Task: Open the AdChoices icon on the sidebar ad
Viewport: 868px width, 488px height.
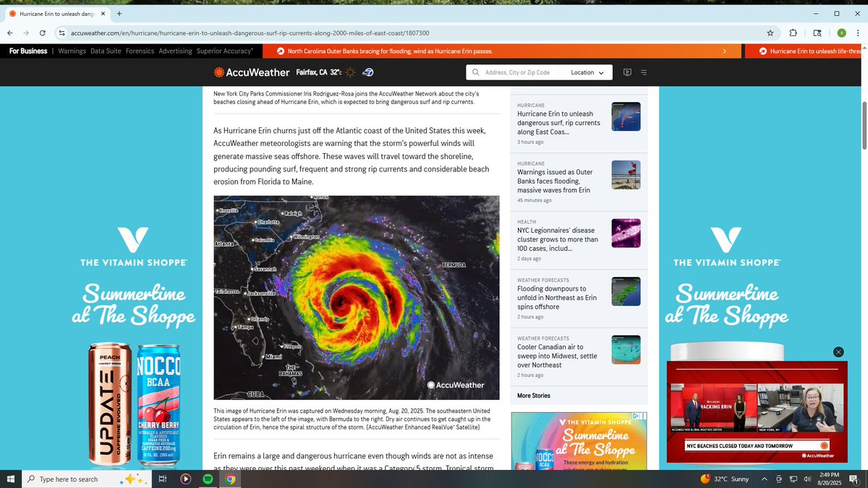Action: [636, 416]
